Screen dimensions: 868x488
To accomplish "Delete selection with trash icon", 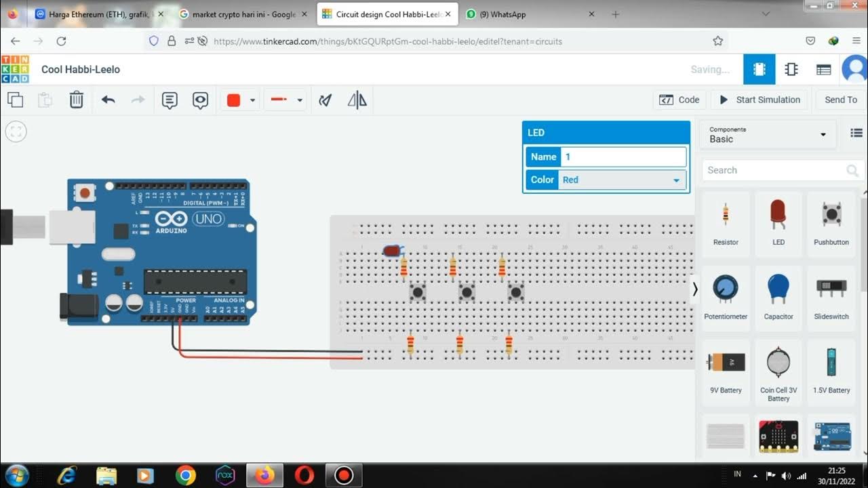I will point(77,100).
